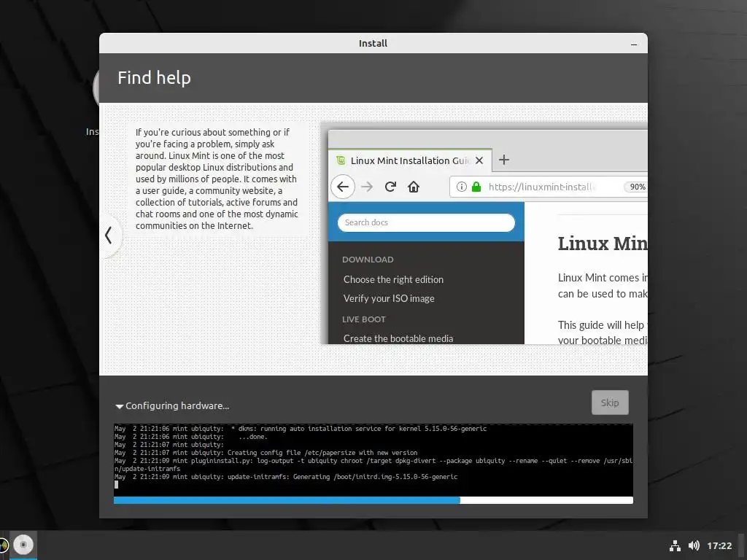Click the Skip button

click(610, 402)
